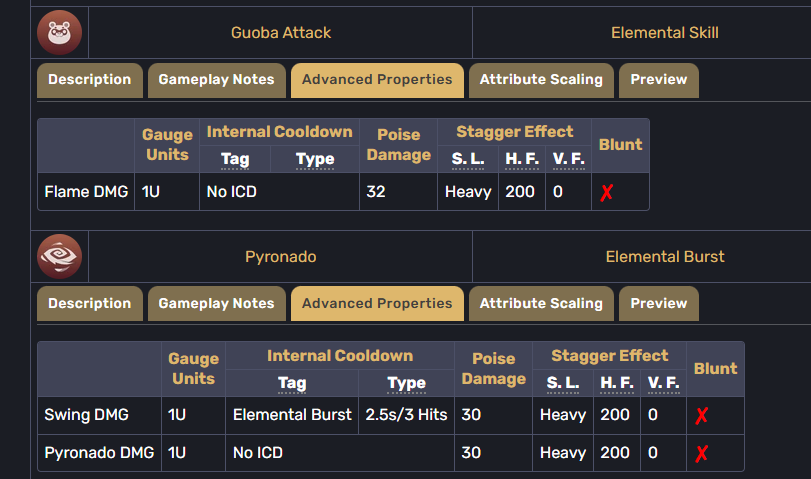Click the red X in Pyronado DMG row

pyautogui.click(x=701, y=454)
